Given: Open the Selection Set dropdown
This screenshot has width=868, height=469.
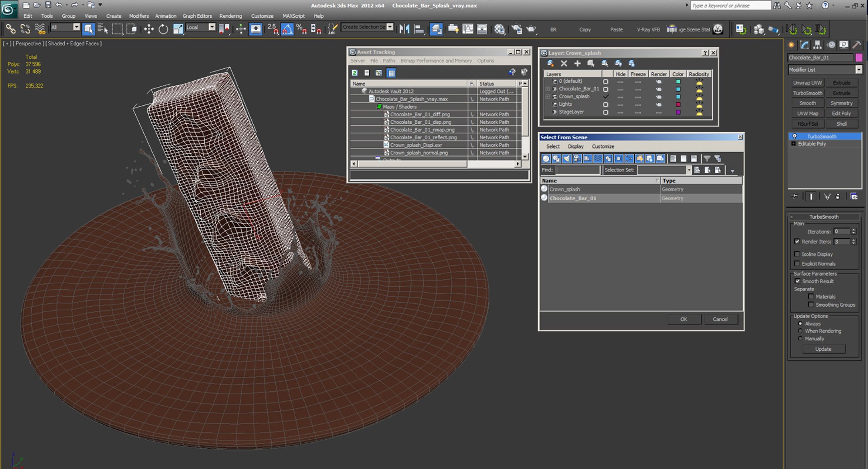Looking at the screenshot, I should [x=689, y=170].
